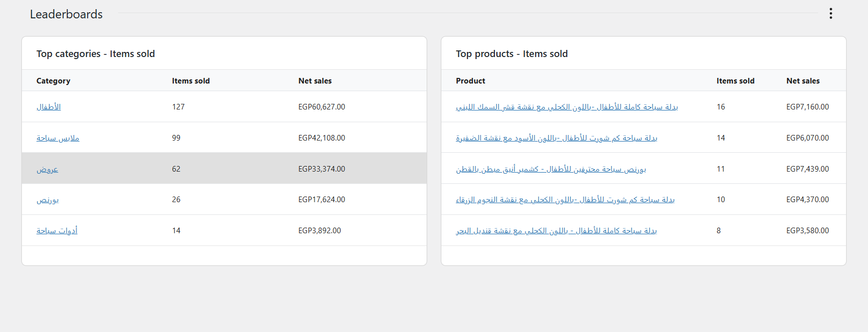Viewport: 868px width, 332px height.
Task: Open product link with 16 items sold
Action: click(x=567, y=107)
